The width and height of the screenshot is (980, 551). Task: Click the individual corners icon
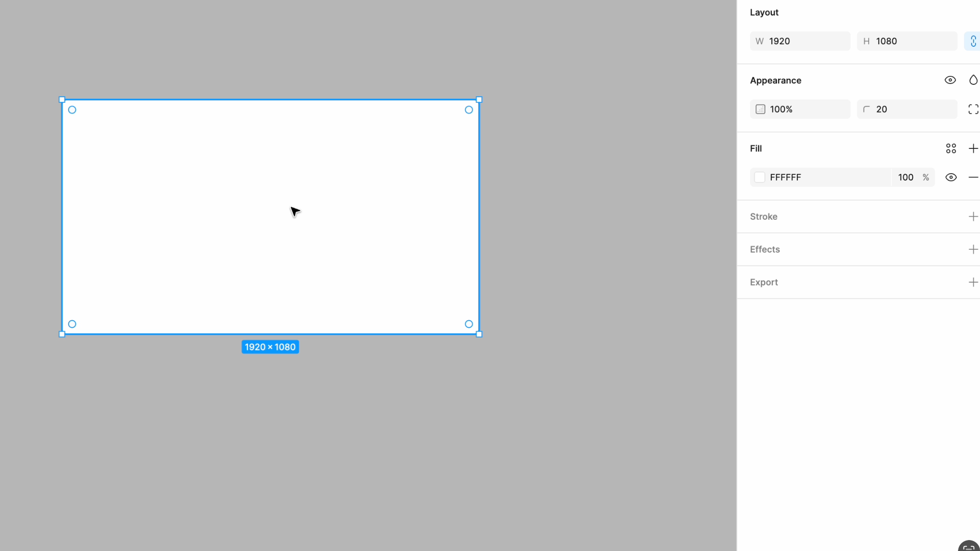(973, 110)
